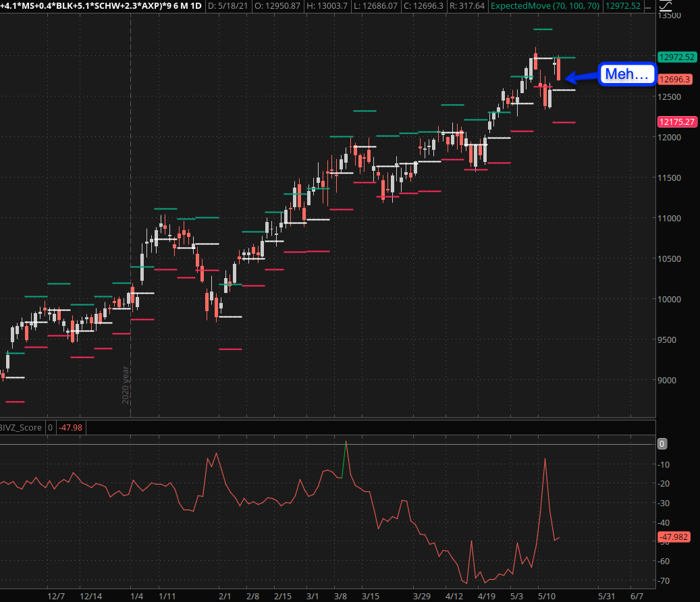Select the 'Meh…' annotation bubble
This screenshot has height=602, width=700.
(627, 74)
